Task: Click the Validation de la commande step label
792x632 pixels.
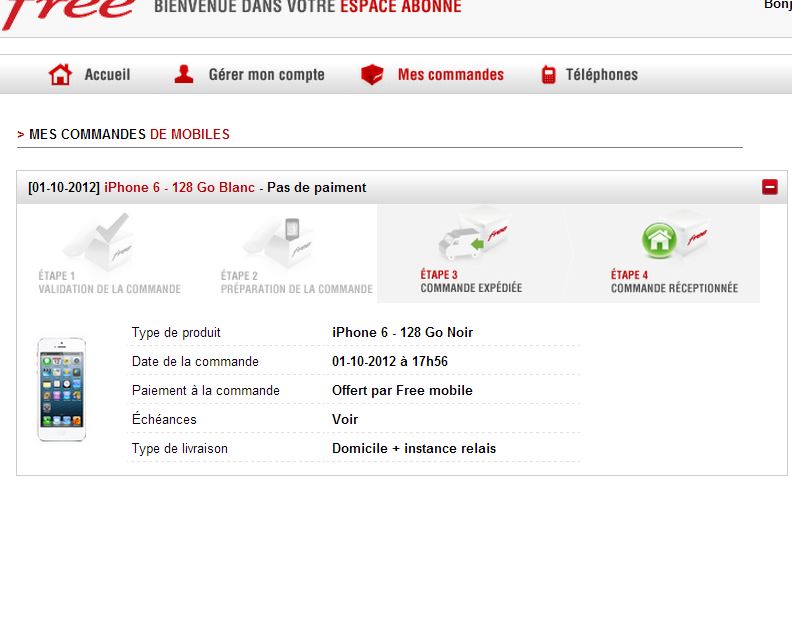Action: click(x=109, y=289)
